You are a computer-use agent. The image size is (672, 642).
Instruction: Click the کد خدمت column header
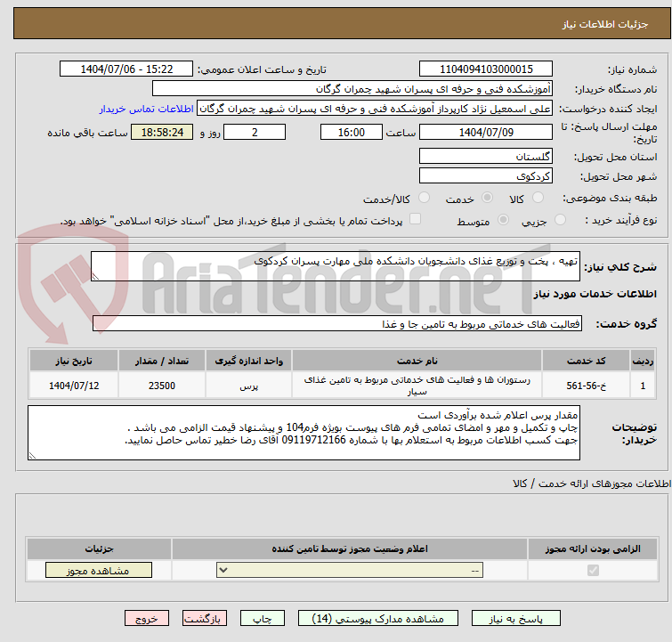[586, 361]
